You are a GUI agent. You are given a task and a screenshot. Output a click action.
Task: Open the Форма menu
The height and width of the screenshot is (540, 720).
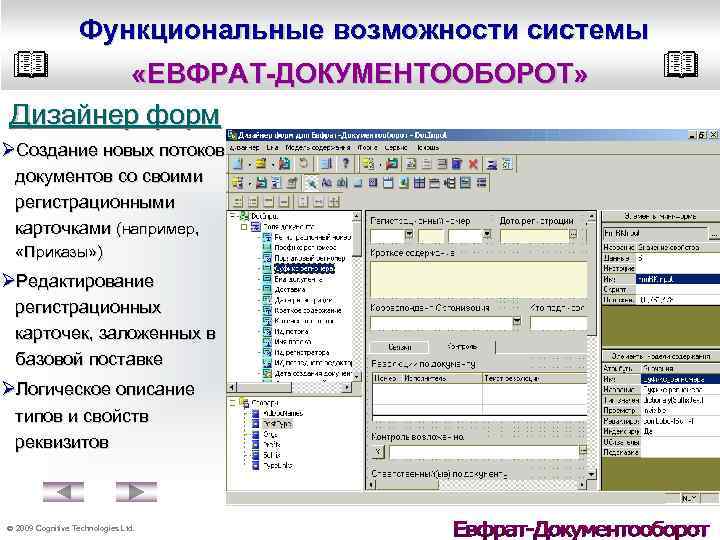[x=367, y=147]
